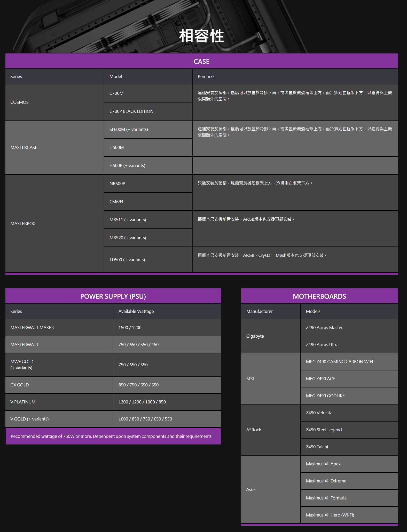
Task: Click the recommended 750W wattage note
Action: coord(113,436)
